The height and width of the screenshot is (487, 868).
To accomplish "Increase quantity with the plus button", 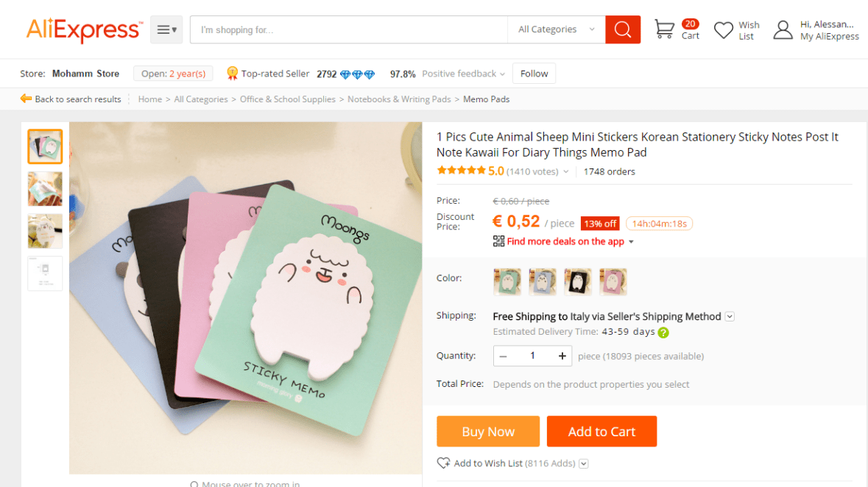I will [562, 356].
